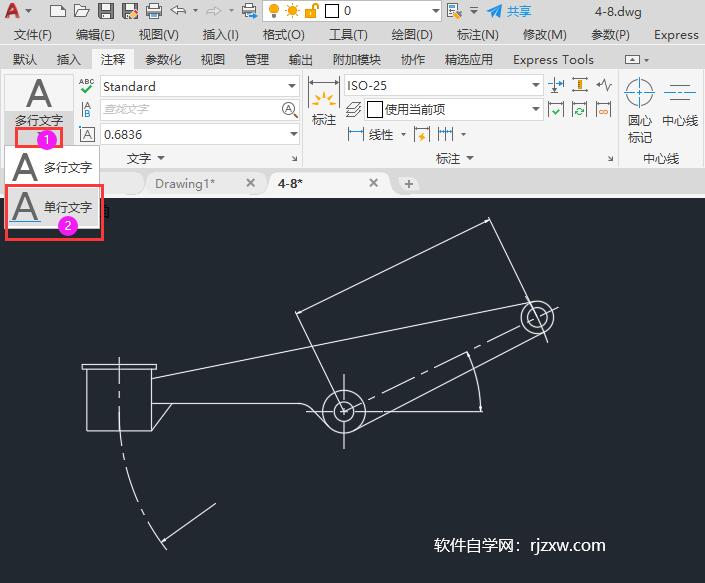The height and width of the screenshot is (583, 705).
Task: Save the drawing with the Save icon
Action: click(106, 11)
